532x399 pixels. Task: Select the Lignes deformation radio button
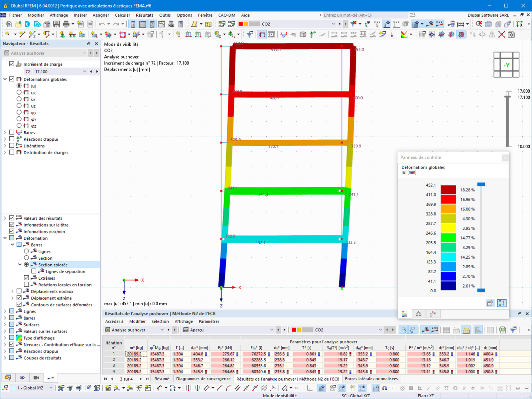(26, 251)
